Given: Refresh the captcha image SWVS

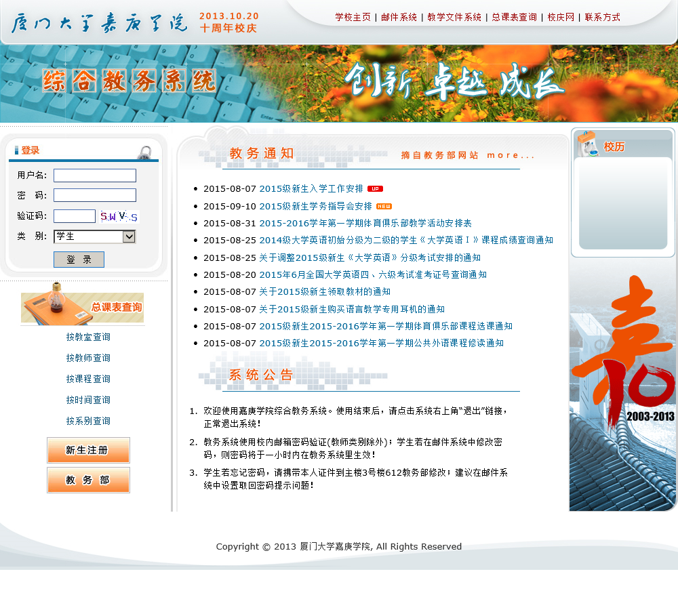Looking at the screenshot, I should coord(119,216).
